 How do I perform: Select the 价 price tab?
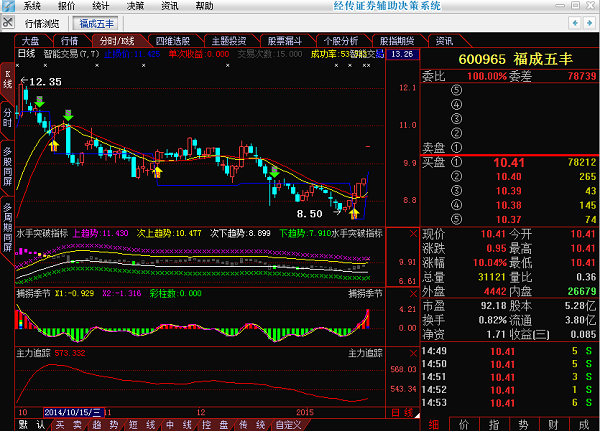464,424
